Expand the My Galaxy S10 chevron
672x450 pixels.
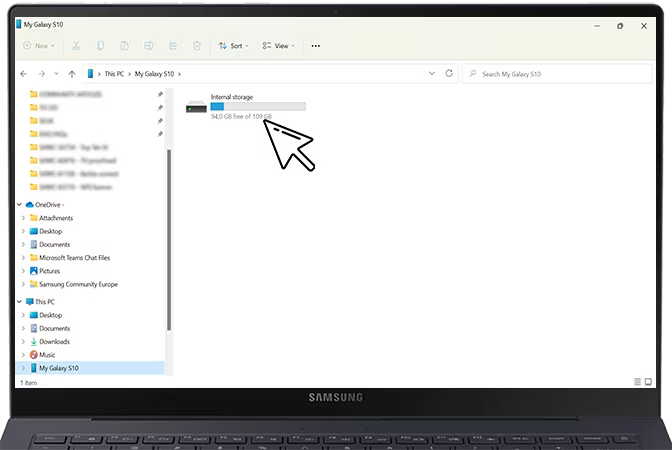pos(23,368)
